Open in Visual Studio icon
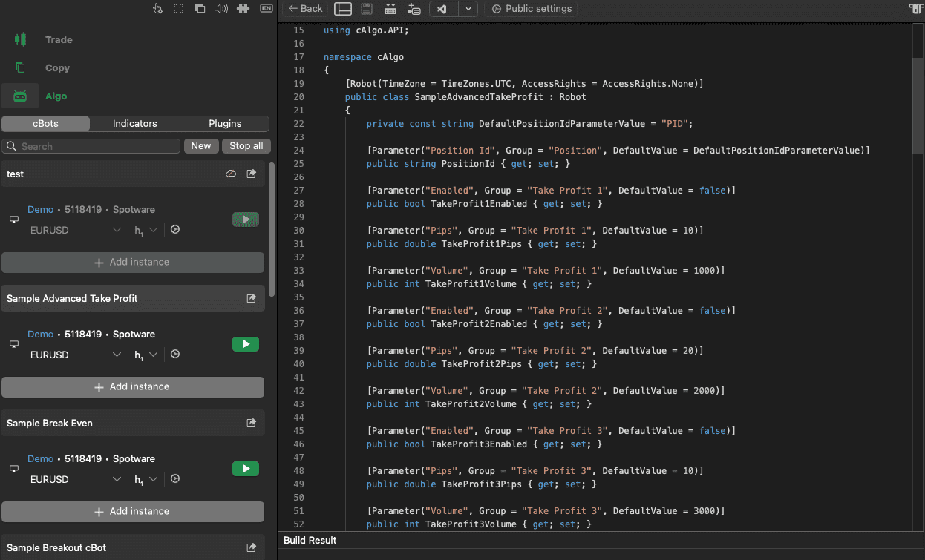Image resolution: width=925 pixels, height=560 pixels. 442,9
